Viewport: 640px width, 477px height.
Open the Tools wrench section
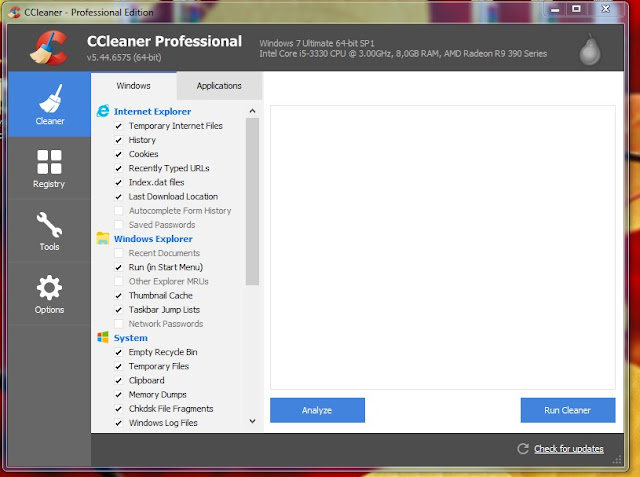[x=49, y=231]
